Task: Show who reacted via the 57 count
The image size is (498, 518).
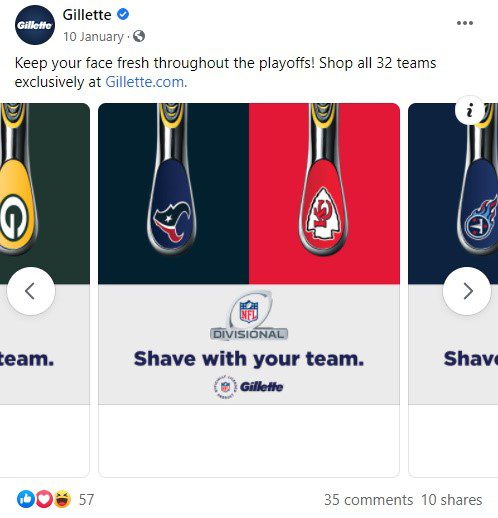Action: [x=86, y=500]
